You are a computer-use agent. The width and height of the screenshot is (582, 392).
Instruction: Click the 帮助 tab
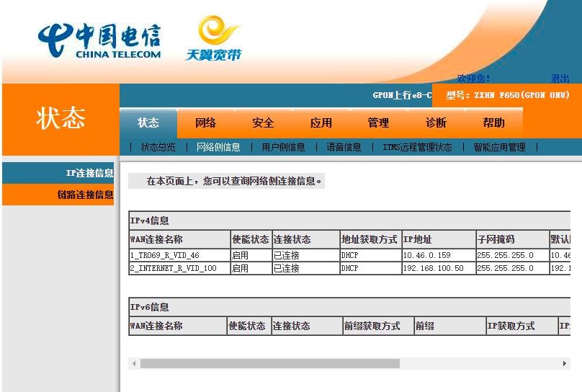[x=493, y=123]
